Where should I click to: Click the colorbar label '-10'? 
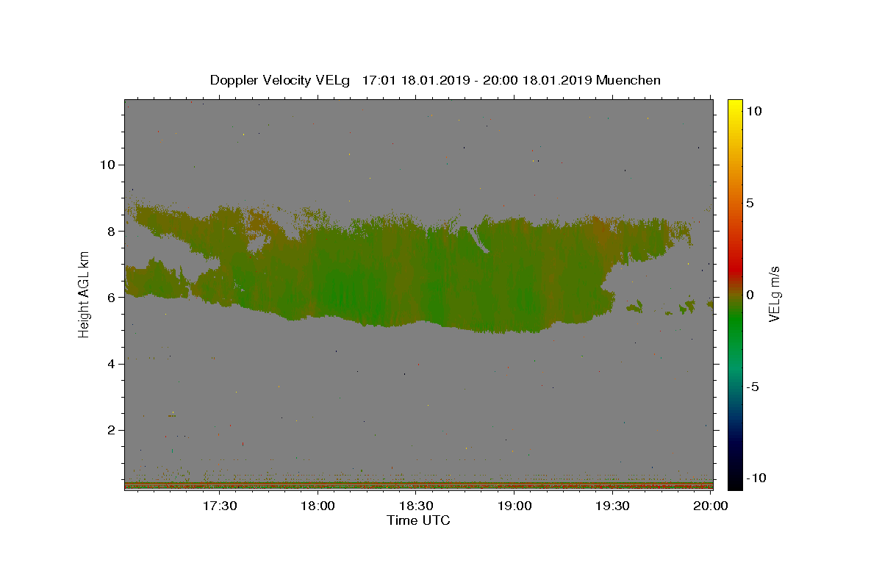pos(756,478)
